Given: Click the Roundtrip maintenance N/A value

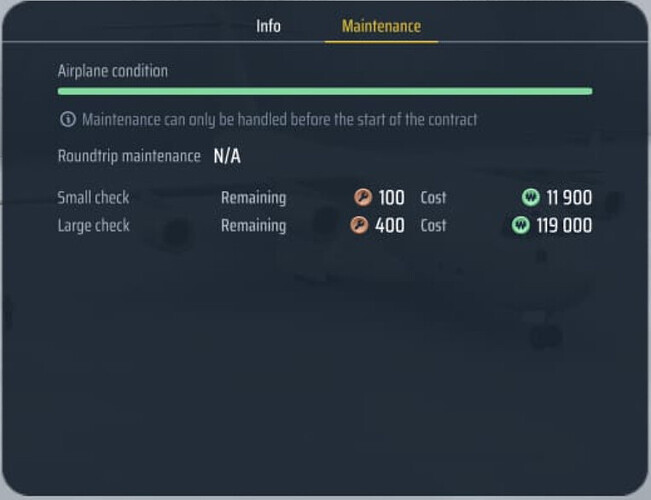Looking at the screenshot, I should pos(227,156).
